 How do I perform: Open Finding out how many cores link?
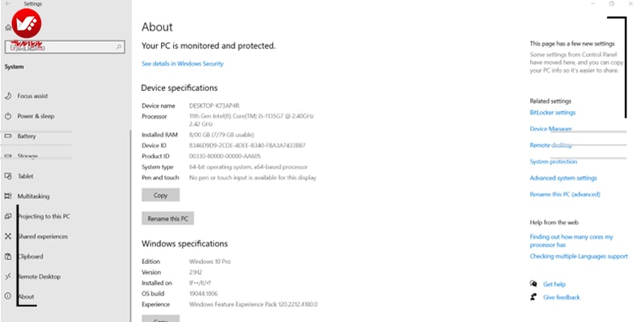coord(572,241)
